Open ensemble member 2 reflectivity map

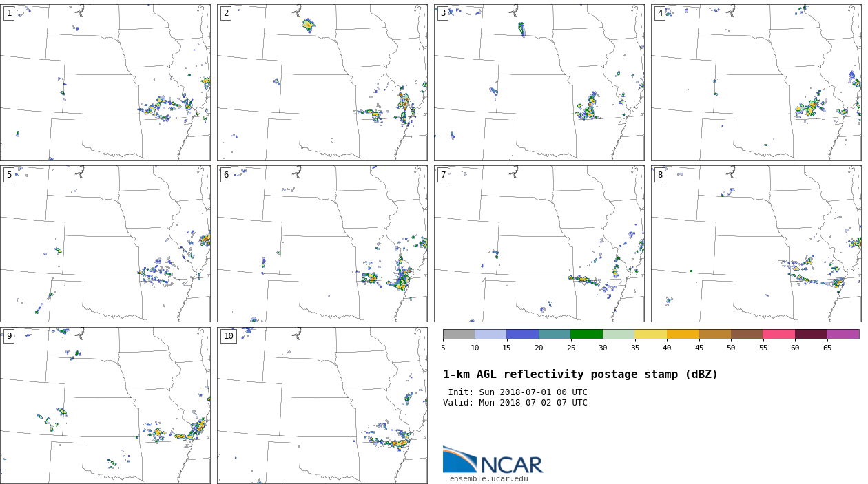coord(322,83)
